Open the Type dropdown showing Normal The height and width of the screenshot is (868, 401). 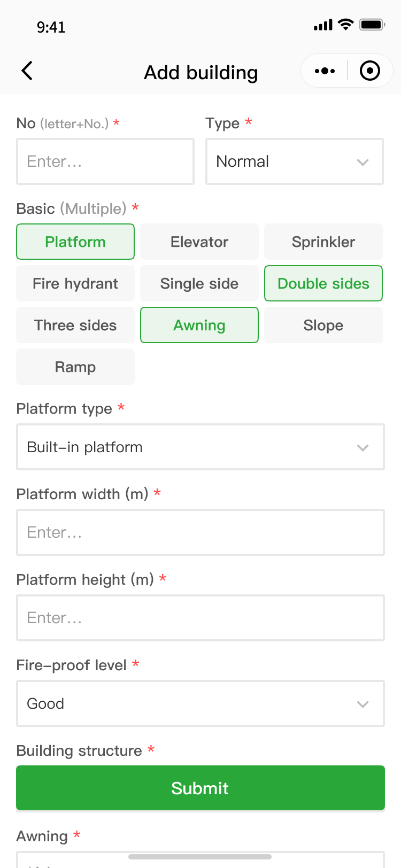click(x=295, y=161)
